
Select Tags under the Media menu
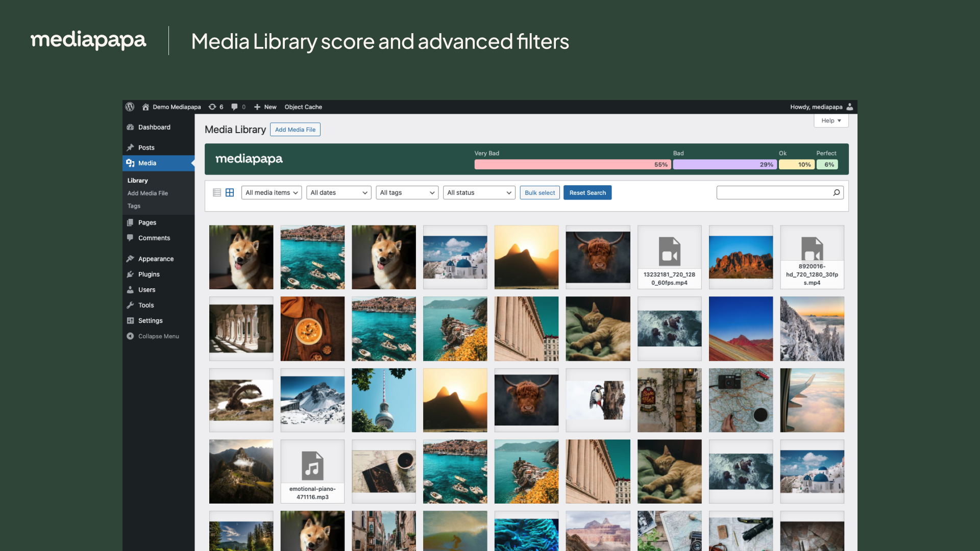coord(134,206)
